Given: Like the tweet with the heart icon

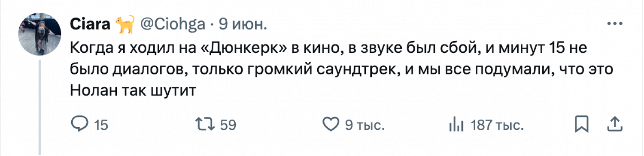Looking at the screenshot, I should (331, 125).
